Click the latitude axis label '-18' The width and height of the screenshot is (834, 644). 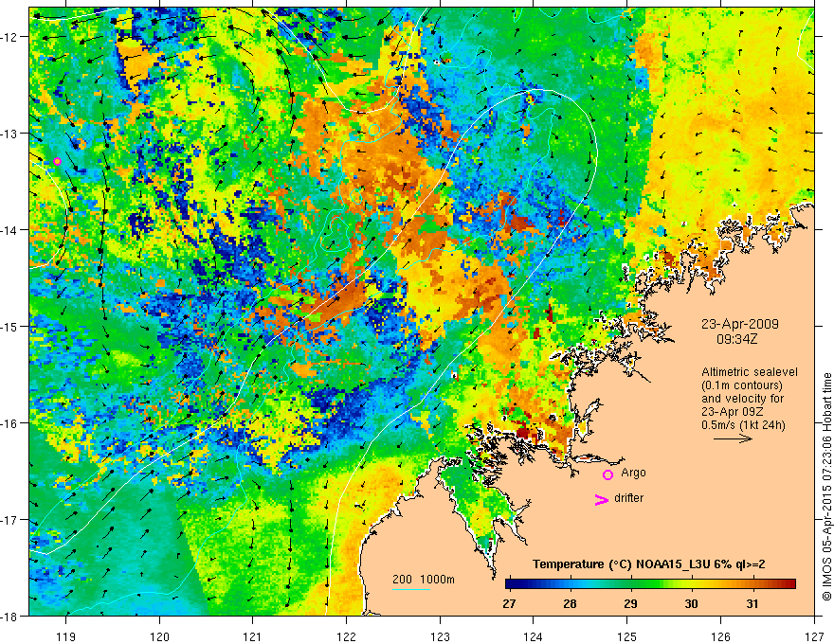(10, 617)
